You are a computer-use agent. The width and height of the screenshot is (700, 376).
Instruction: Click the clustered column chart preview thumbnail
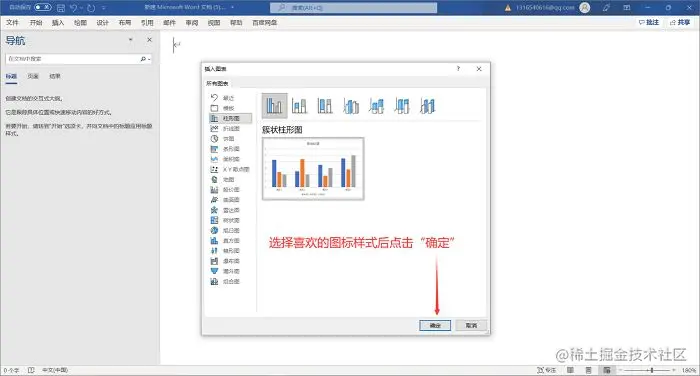point(313,169)
